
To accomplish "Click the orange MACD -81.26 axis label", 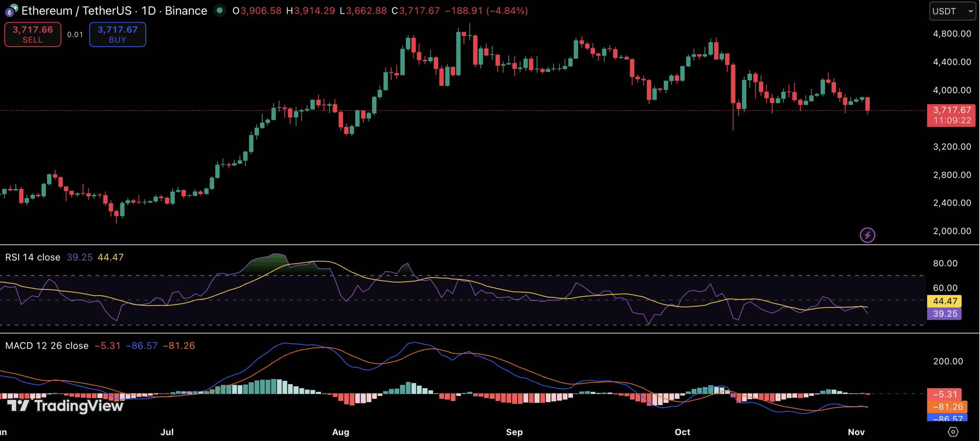I will click(947, 407).
